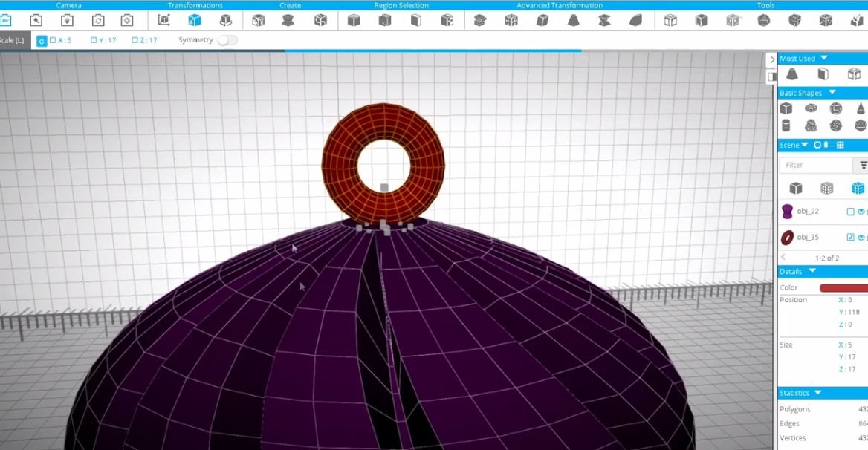Hide obj_35 using its eye icon
The height and width of the screenshot is (450, 868).
861,237
